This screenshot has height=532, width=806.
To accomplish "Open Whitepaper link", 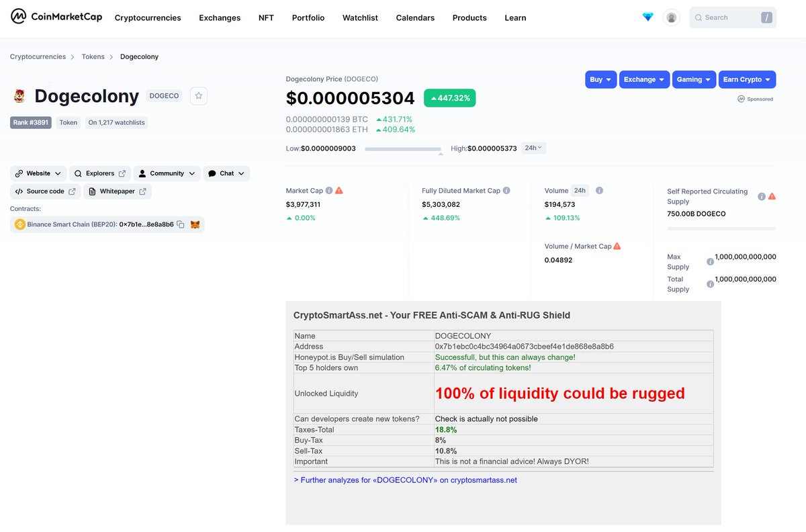I will pyautogui.click(x=117, y=191).
